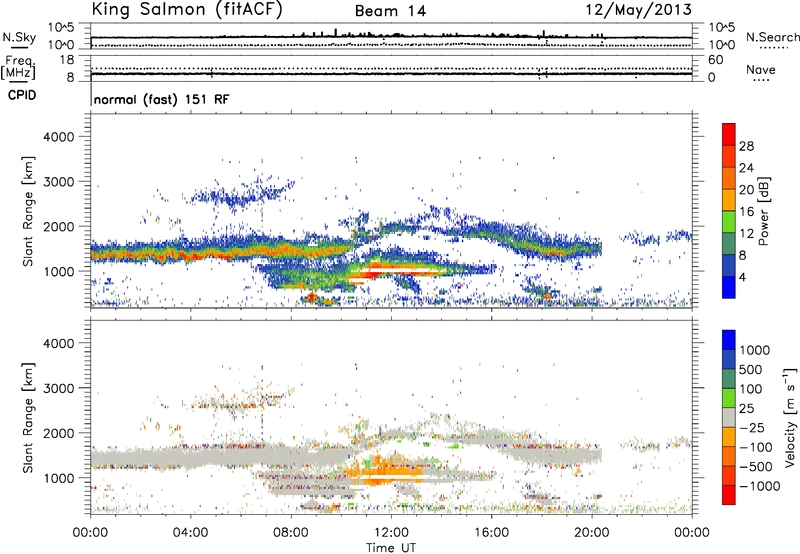Click the -1000 value on Velocity color bar
Screen dimensions: 800x554
tap(760, 486)
